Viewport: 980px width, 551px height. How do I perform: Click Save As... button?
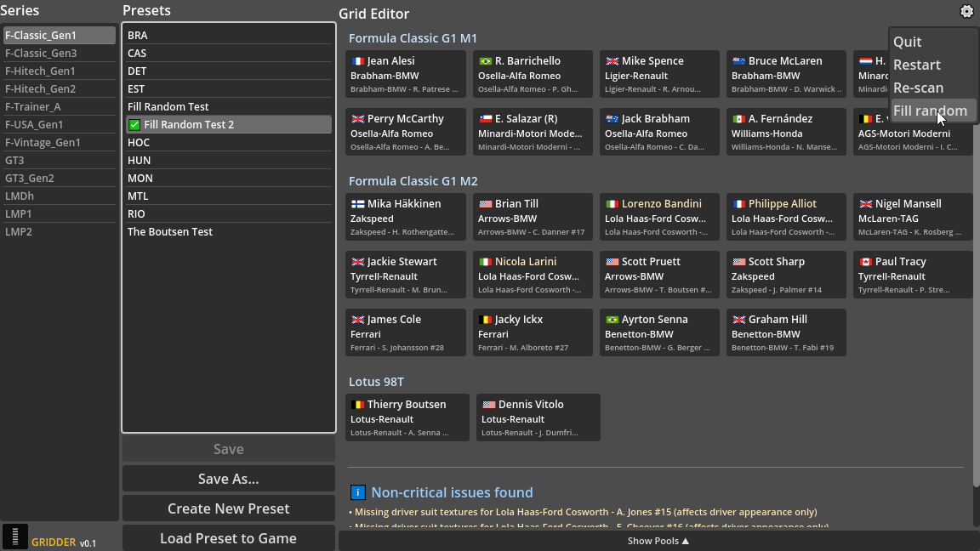229,480
